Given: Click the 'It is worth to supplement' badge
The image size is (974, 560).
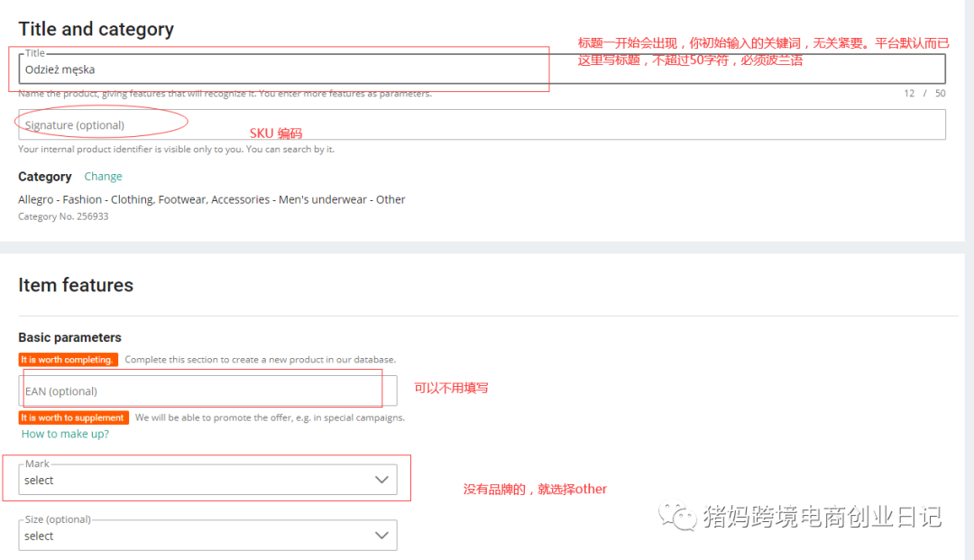Looking at the screenshot, I should pyautogui.click(x=74, y=418).
